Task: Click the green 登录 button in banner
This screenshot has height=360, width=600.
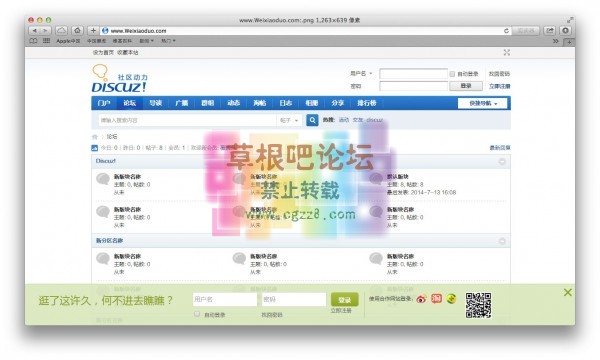Action: coord(345,300)
